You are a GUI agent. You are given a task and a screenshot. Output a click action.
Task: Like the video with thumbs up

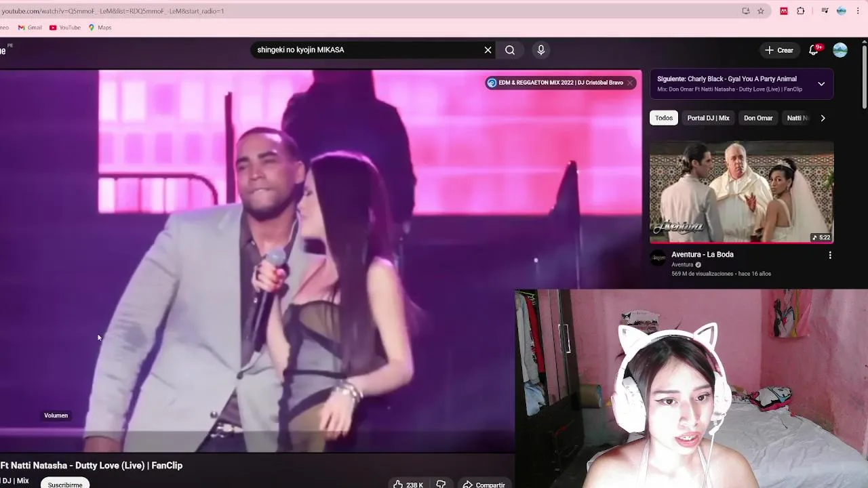click(408, 485)
